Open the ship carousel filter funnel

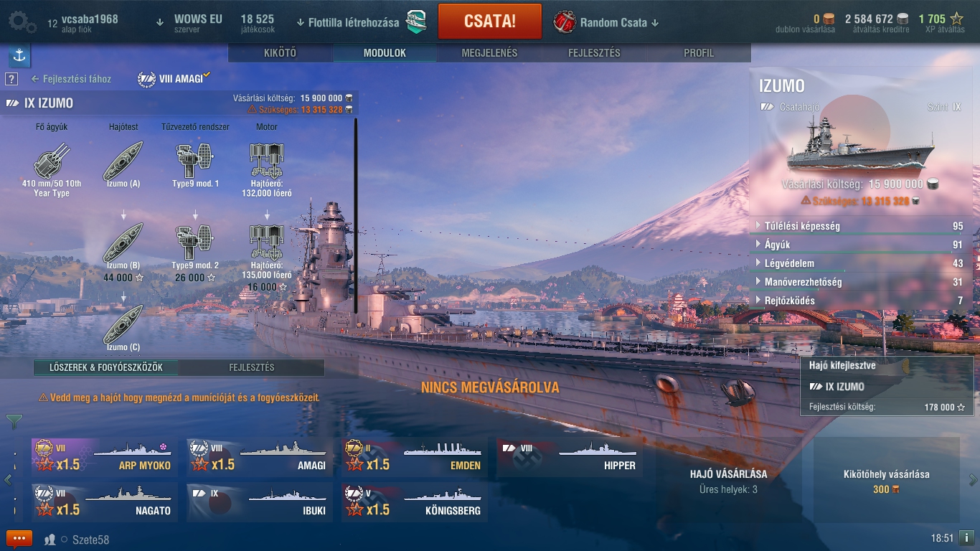(x=14, y=421)
